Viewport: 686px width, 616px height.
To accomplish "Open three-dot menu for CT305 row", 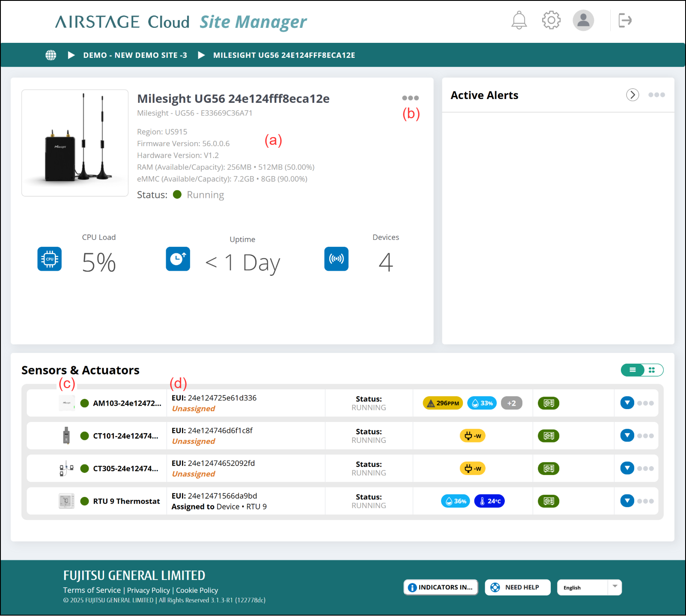I will 645,468.
